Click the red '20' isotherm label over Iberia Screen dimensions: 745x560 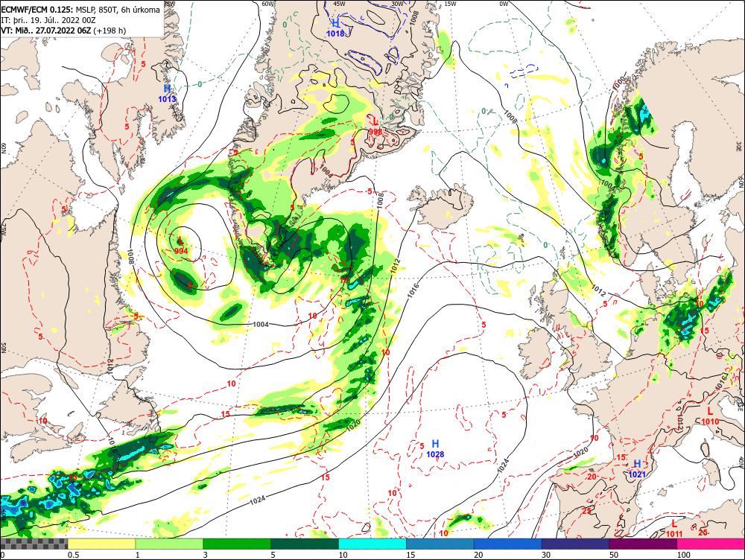(x=592, y=477)
